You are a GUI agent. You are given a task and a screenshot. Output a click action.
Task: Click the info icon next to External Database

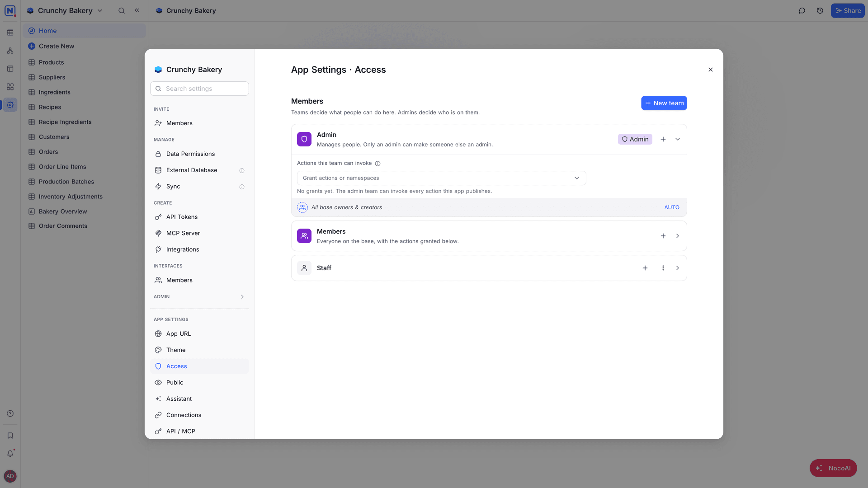[x=242, y=170]
